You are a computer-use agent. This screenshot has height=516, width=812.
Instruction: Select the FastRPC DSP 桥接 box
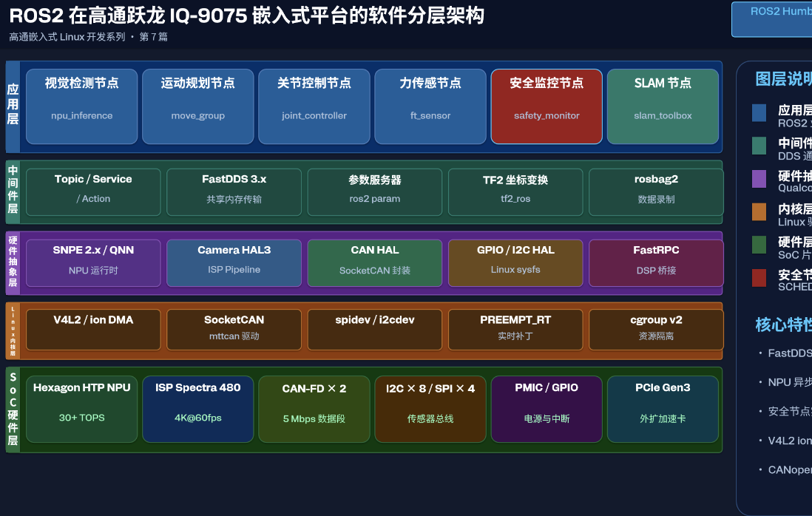[656, 263]
